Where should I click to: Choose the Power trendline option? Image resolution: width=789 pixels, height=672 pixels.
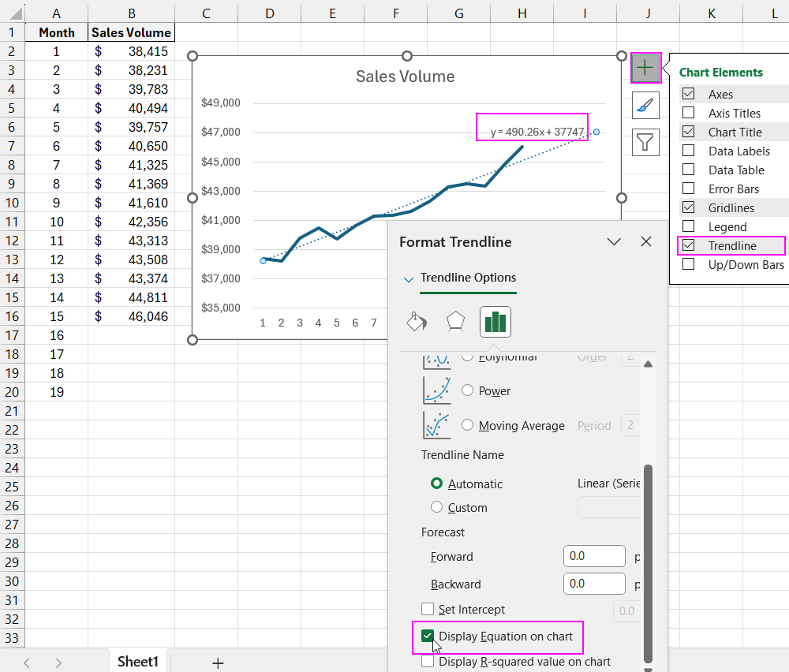467,390
